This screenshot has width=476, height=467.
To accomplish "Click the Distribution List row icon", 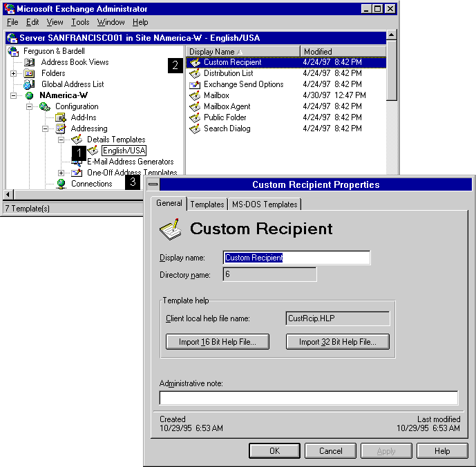I will pos(195,73).
